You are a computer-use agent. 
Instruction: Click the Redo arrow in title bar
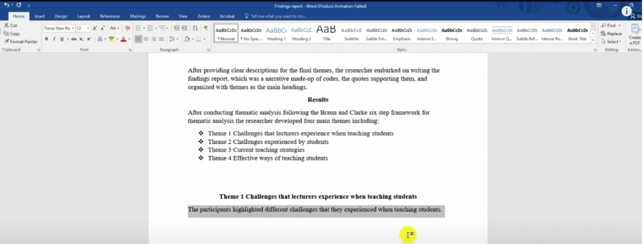pyautogui.click(x=19, y=5)
